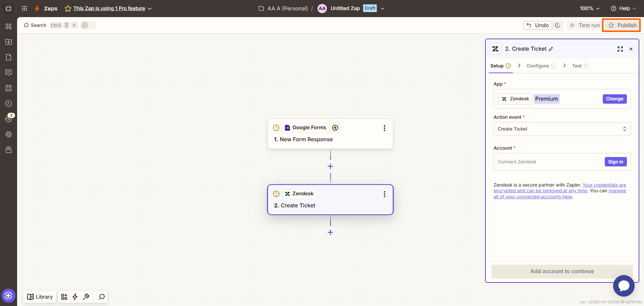Click the search magnifier in bottom toolbar
644x306 pixels.
102,297
